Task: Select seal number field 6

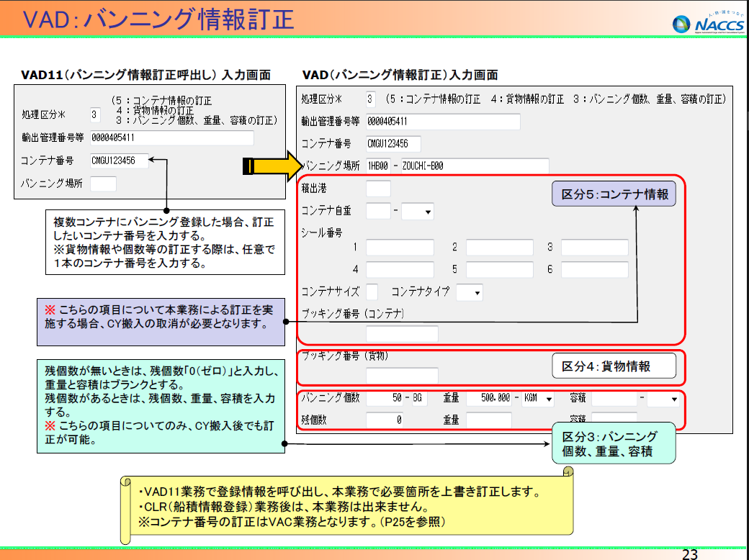Action: (594, 269)
